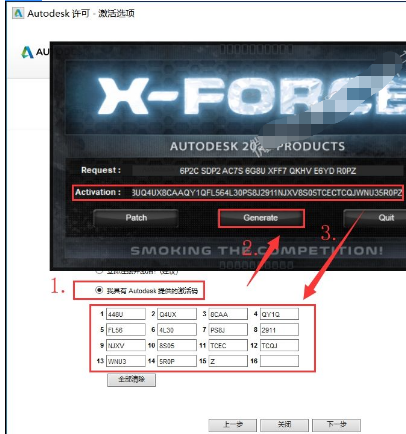
Task: Click the 关闭 close button at the bottom
Action: point(284,425)
